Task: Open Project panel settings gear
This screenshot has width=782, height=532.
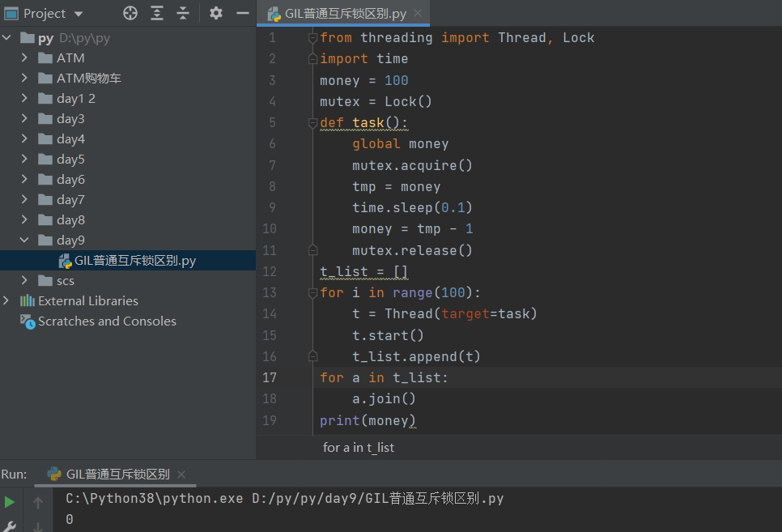Action: pos(215,13)
